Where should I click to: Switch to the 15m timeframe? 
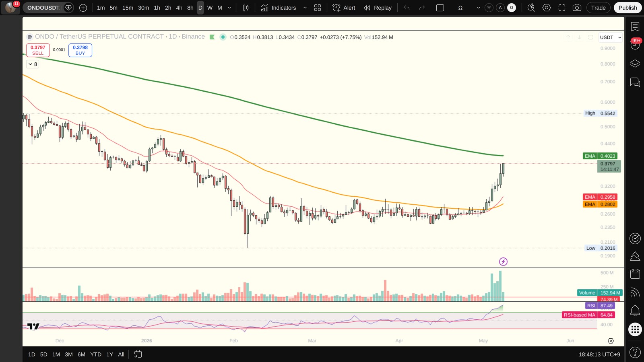pos(128,8)
